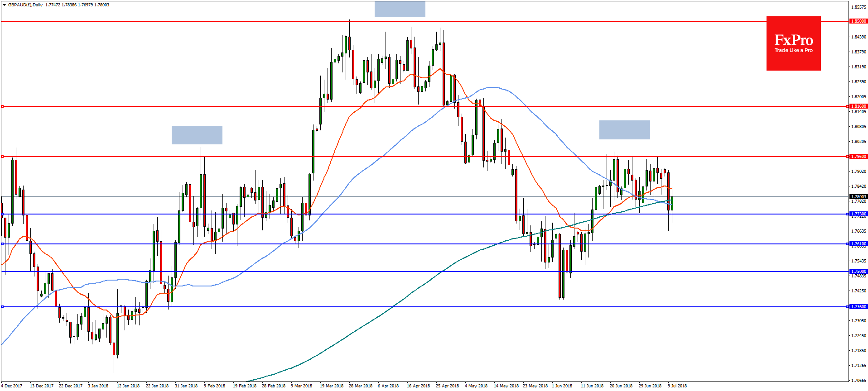868x391 pixels.
Task: Click the left anchor of the 1.73600 line
Action: [3, 307]
